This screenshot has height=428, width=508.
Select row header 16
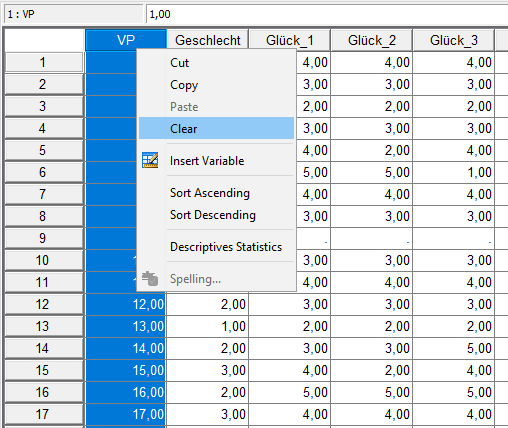(x=44, y=392)
